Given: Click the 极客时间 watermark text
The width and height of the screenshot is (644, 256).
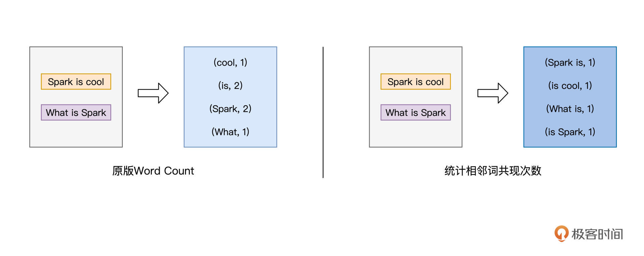Looking at the screenshot, I should (x=597, y=234).
